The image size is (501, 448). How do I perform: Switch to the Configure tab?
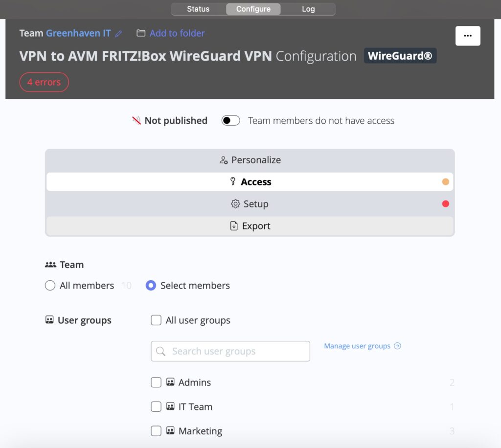253,9
